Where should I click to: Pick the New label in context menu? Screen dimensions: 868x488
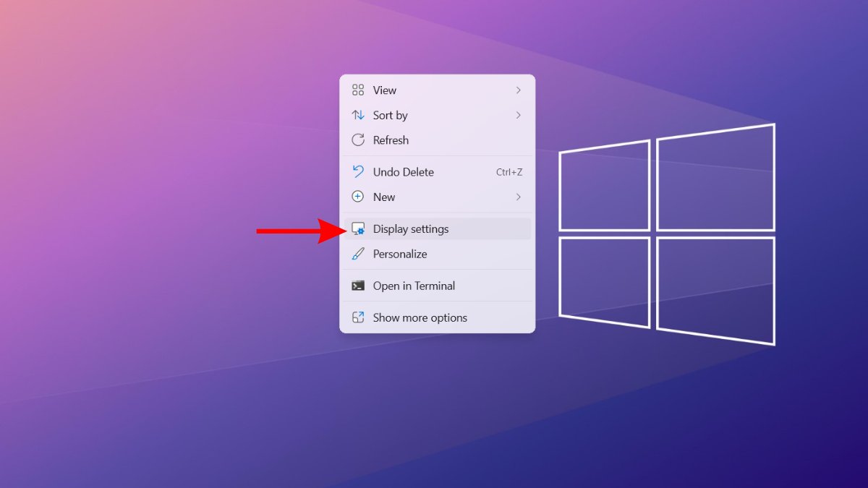pyautogui.click(x=384, y=197)
